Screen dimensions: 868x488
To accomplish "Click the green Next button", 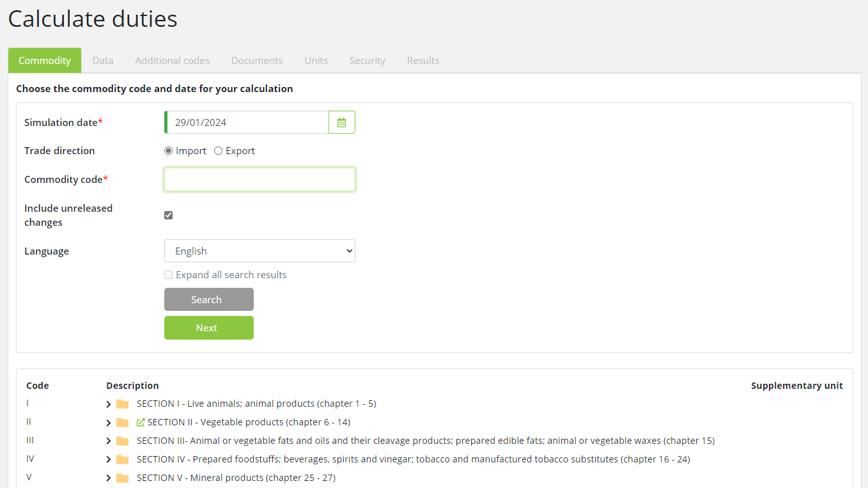I will 208,327.
